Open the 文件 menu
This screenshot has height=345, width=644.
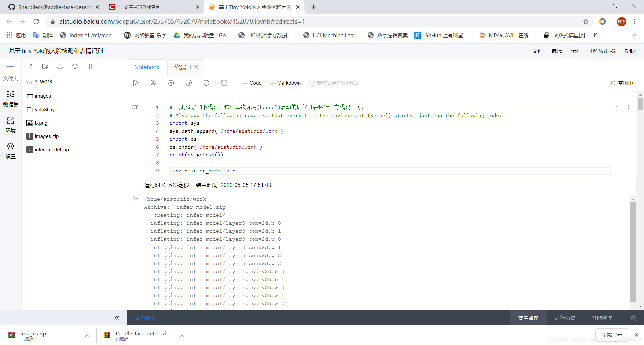(x=537, y=51)
